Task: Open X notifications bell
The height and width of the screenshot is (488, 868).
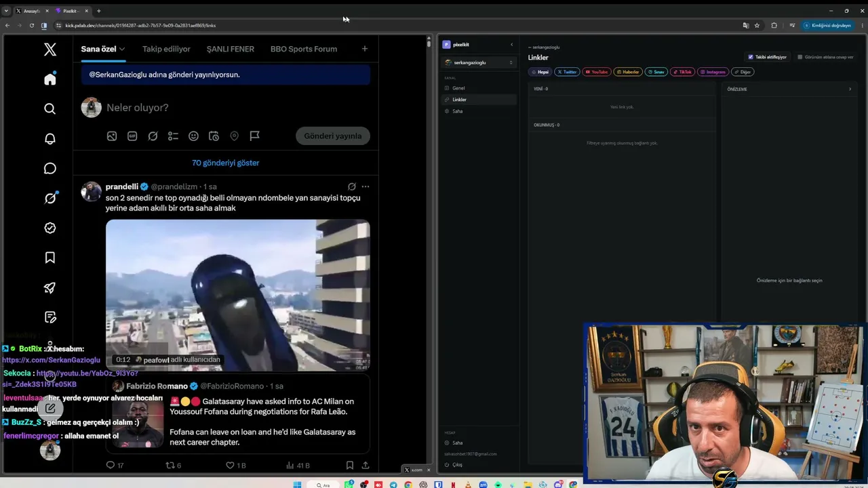Action: (x=50, y=138)
